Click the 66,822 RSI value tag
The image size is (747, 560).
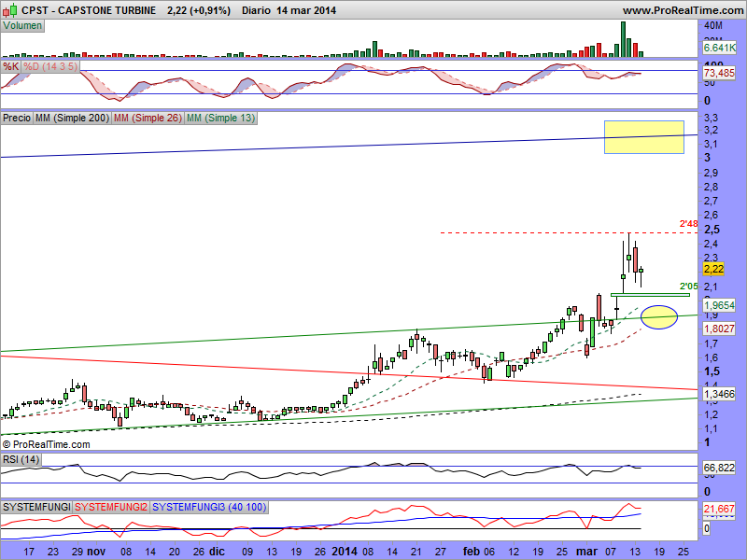tap(719, 468)
